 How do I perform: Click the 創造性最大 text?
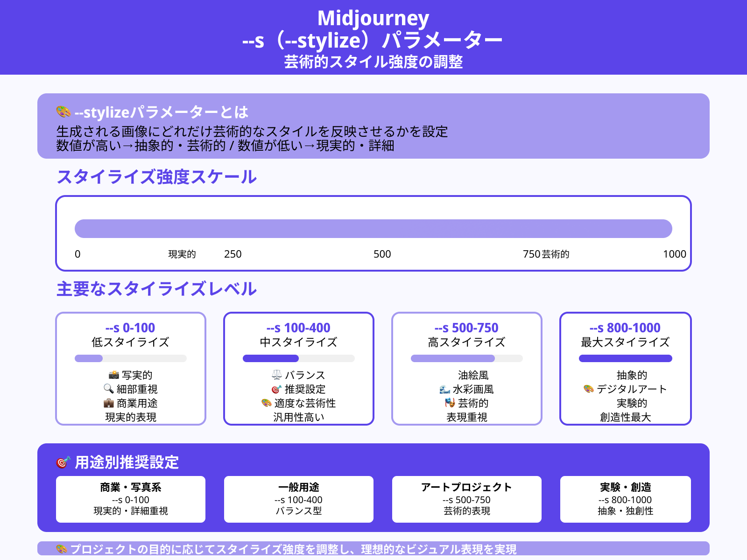point(626,417)
